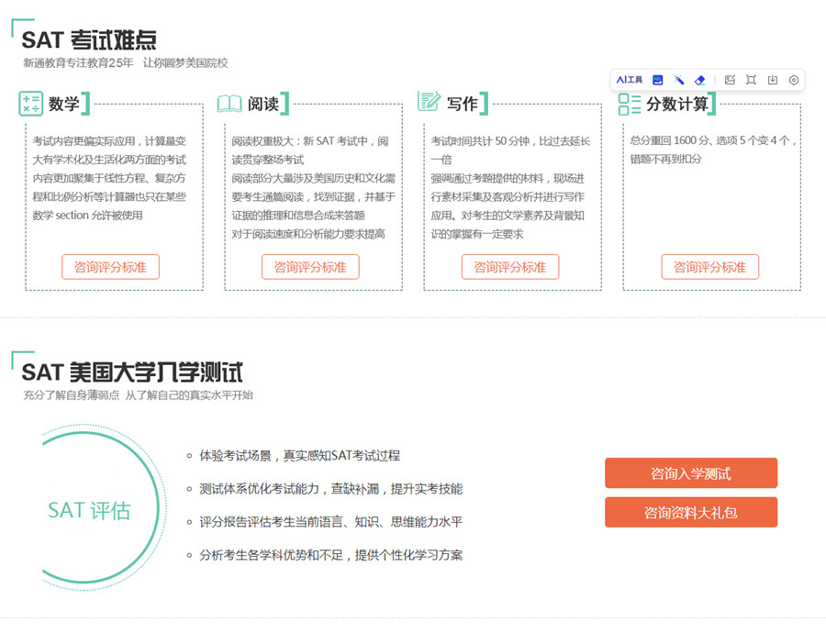Click the 数学 calculator icon
The height and width of the screenshot is (644, 826).
(x=30, y=104)
